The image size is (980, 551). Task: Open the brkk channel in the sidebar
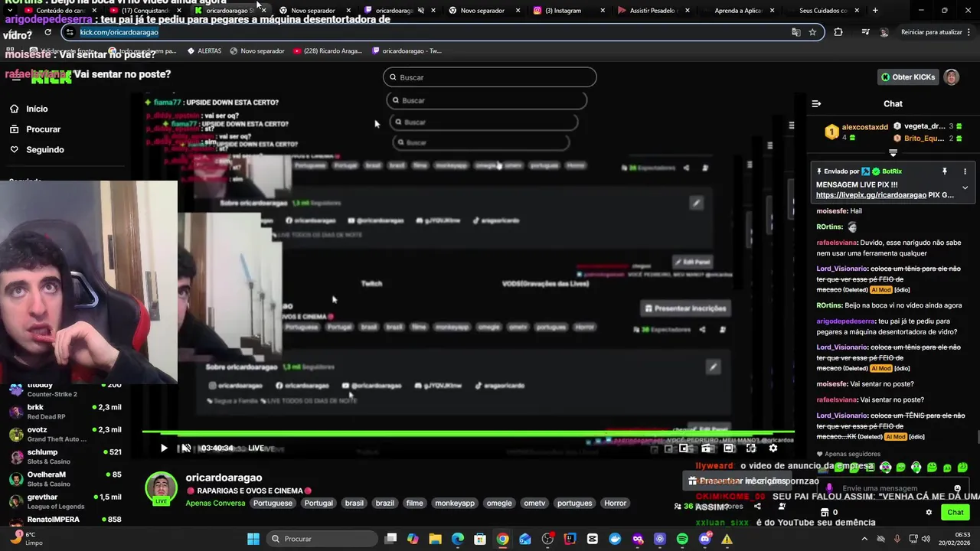[x=65, y=412]
